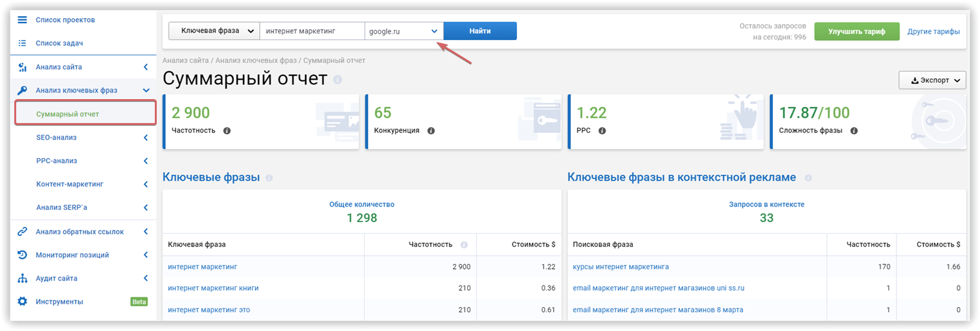Screen dimensions: 980x331
Task: Click the backlinks chain icon
Action: [x=22, y=232]
